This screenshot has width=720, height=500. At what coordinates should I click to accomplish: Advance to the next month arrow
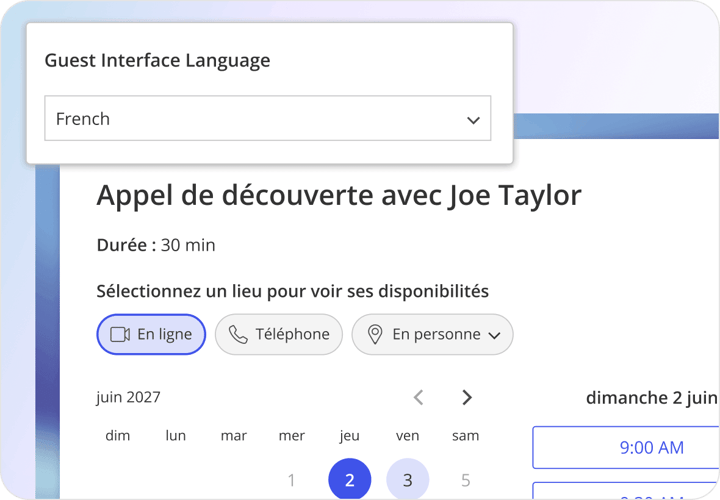coord(467,397)
